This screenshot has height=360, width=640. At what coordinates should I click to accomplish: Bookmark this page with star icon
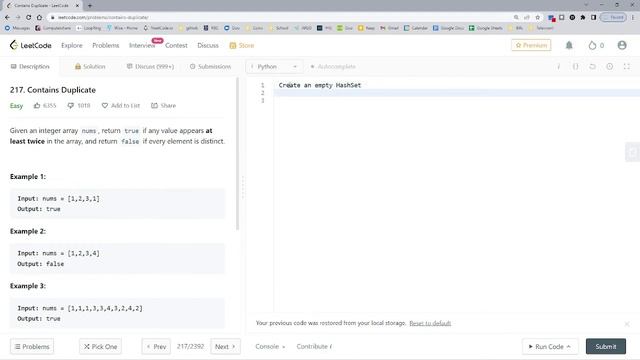click(538, 17)
